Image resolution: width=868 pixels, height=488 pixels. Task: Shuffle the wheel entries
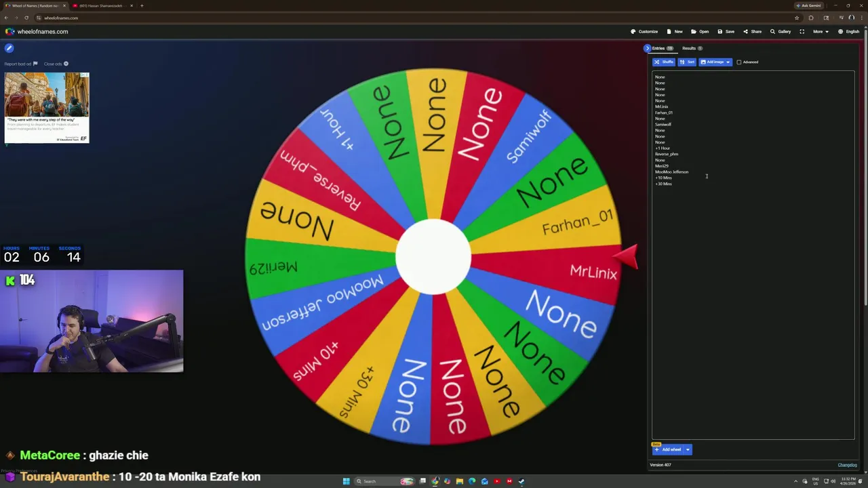coord(664,62)
